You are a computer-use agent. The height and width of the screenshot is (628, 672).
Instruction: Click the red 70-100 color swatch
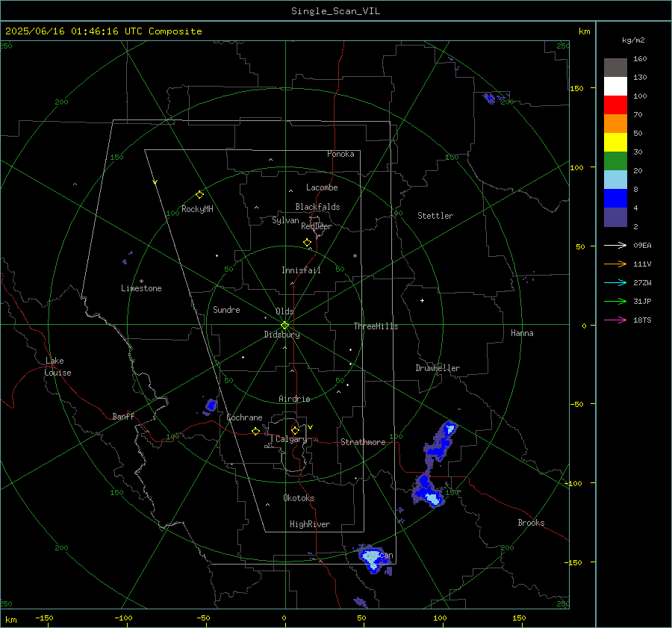click(615, 105)
